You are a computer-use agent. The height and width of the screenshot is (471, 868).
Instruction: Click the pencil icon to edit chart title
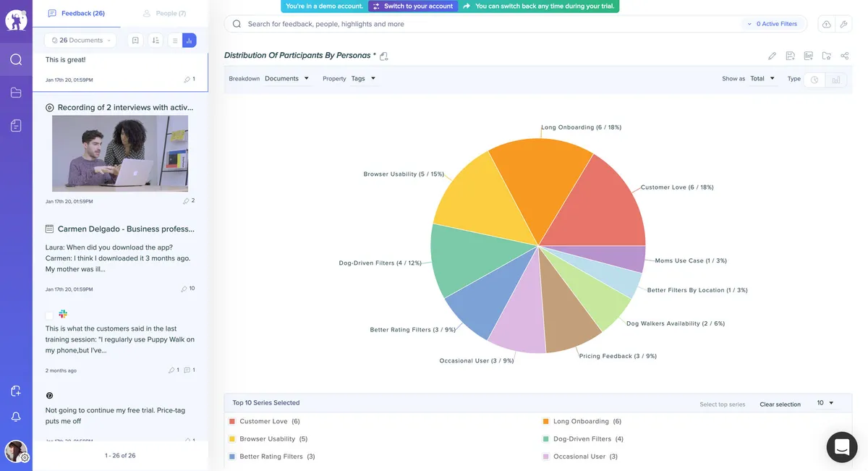[x=772, y=56]
